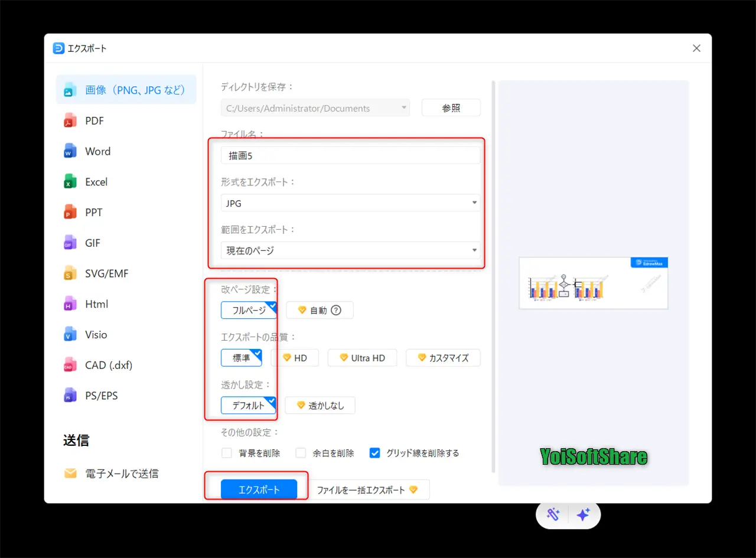Click the GIF format icon

(x=70, y=243)
